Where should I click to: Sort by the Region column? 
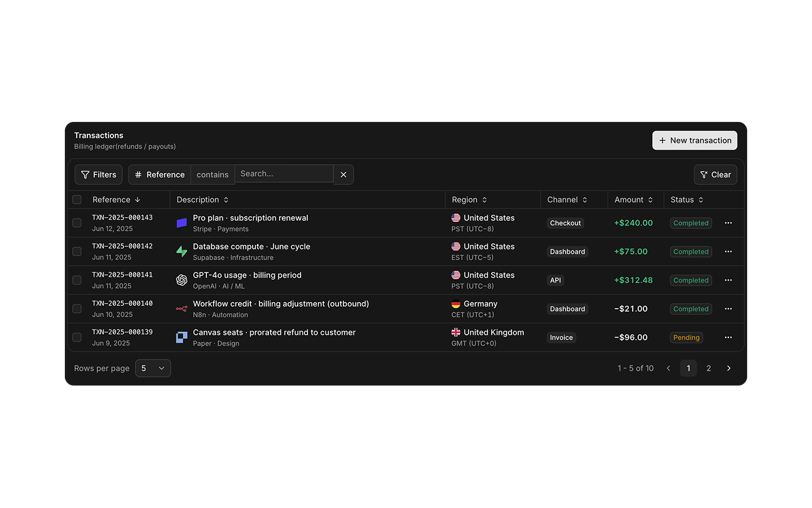click(469, 200)
